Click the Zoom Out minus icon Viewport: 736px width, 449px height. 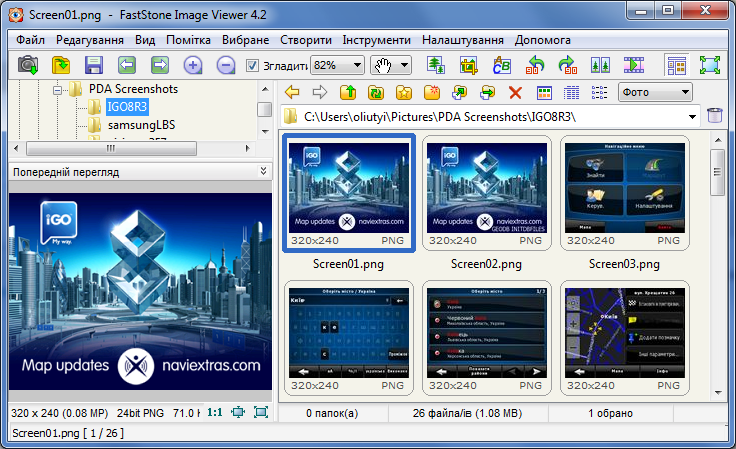coord(226,65)
